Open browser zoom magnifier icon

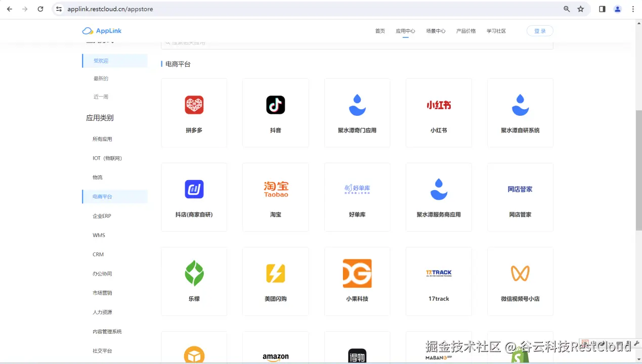pyautogui.click(x=567, y=9)
